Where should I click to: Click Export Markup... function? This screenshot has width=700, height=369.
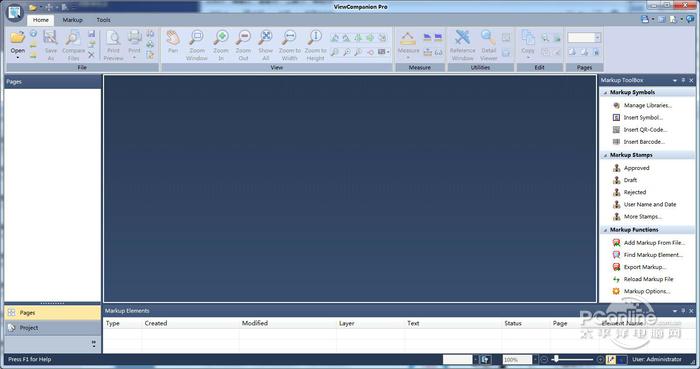(x=645, y=267)
